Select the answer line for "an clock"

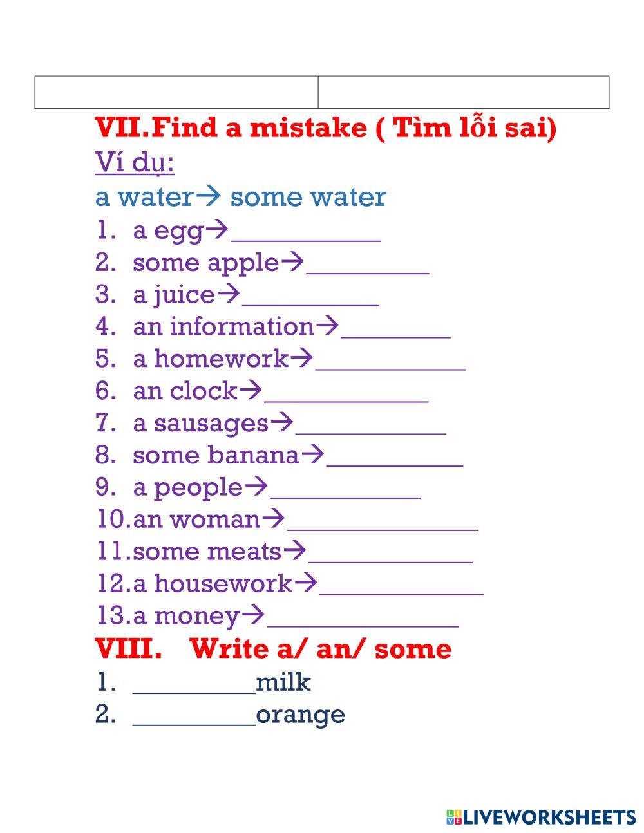(346, 393)
